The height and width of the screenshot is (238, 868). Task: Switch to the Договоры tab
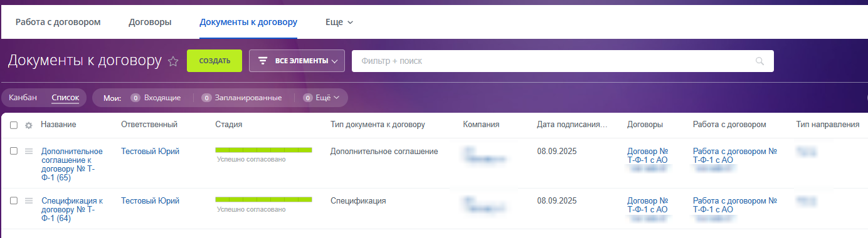(150, 22)
